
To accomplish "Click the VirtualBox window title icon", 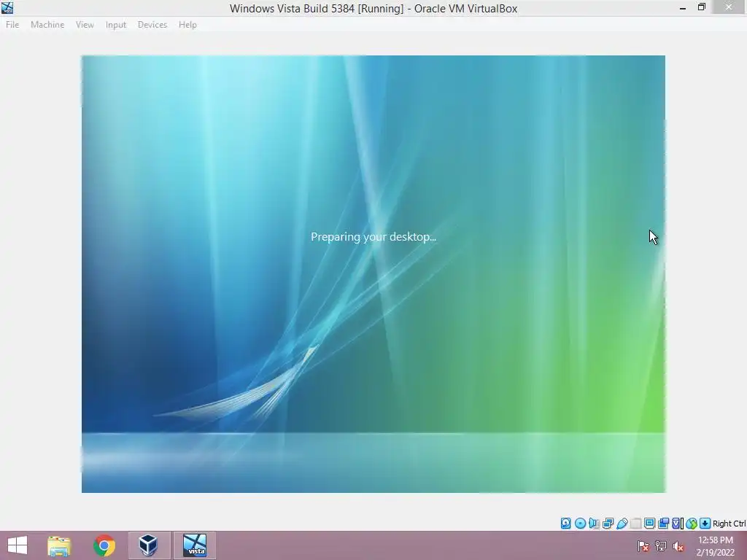I will pos(7,7).
